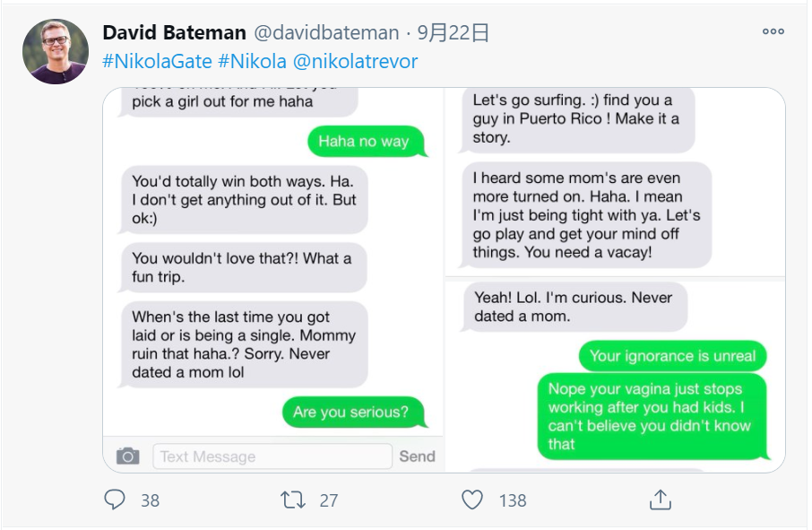Image resolution: width=812 pixels, height=530 pixels.
Task: Click the 38 replies count
Action: 150,500
